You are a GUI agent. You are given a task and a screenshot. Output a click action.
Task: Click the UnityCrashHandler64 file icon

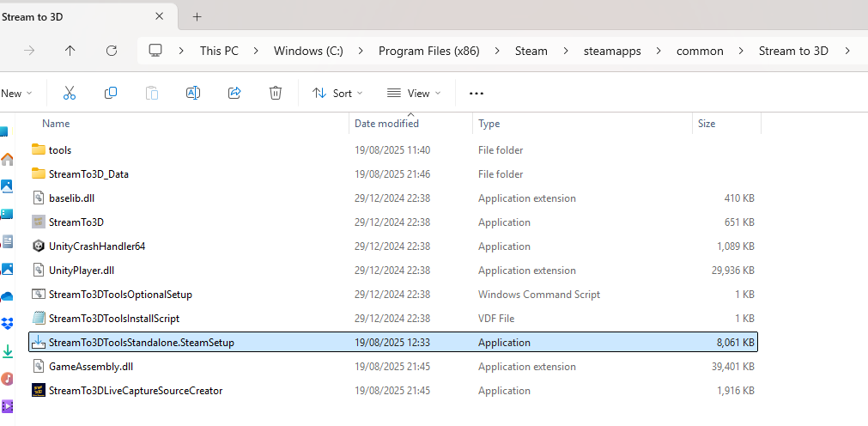pos(38,246)
